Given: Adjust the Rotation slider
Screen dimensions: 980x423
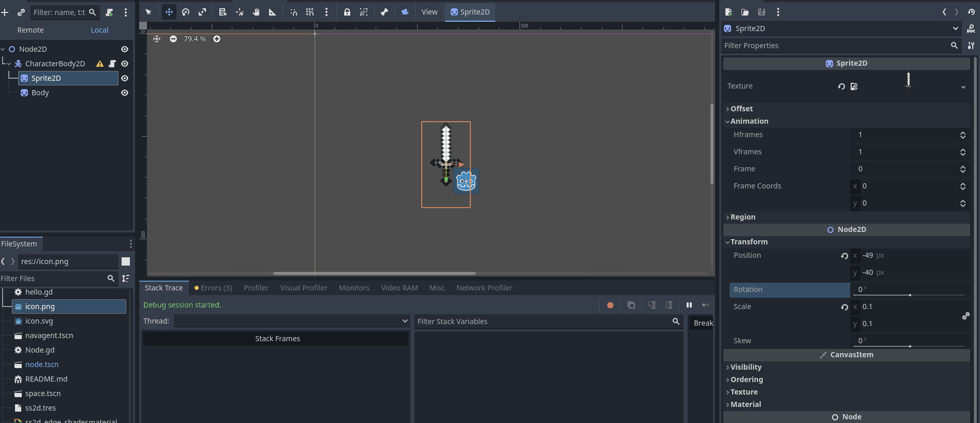Looking at the screenshot, I should [909, 295].
